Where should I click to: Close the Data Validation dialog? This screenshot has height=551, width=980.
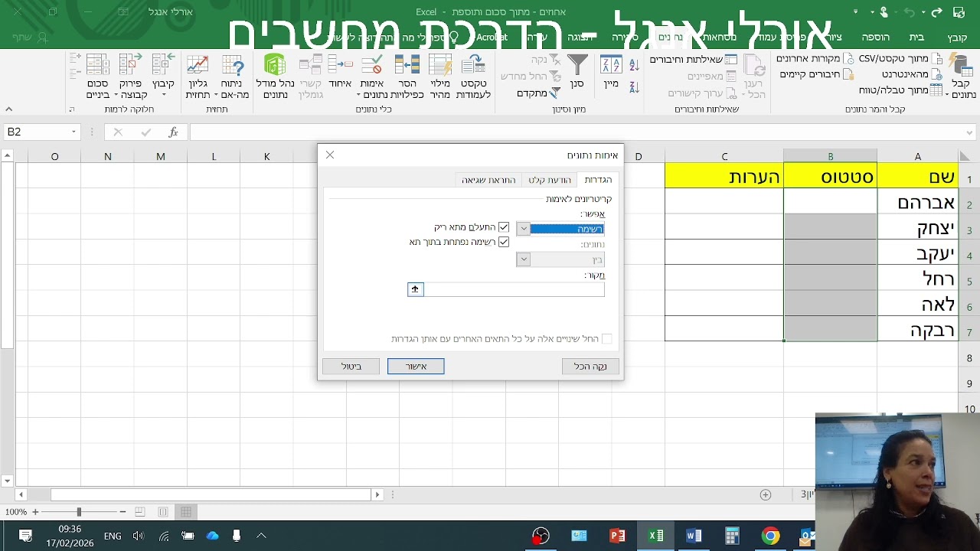pyautogui.click(x=330, y=155)
